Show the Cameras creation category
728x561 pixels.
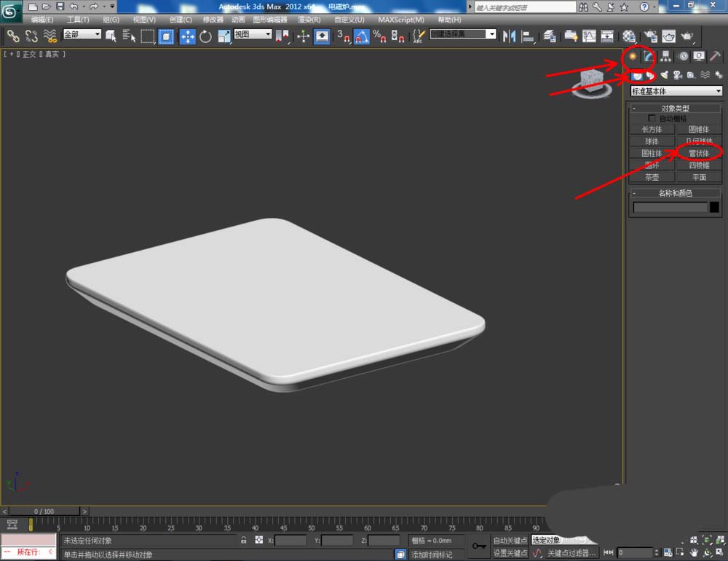(x=677, y=75)
